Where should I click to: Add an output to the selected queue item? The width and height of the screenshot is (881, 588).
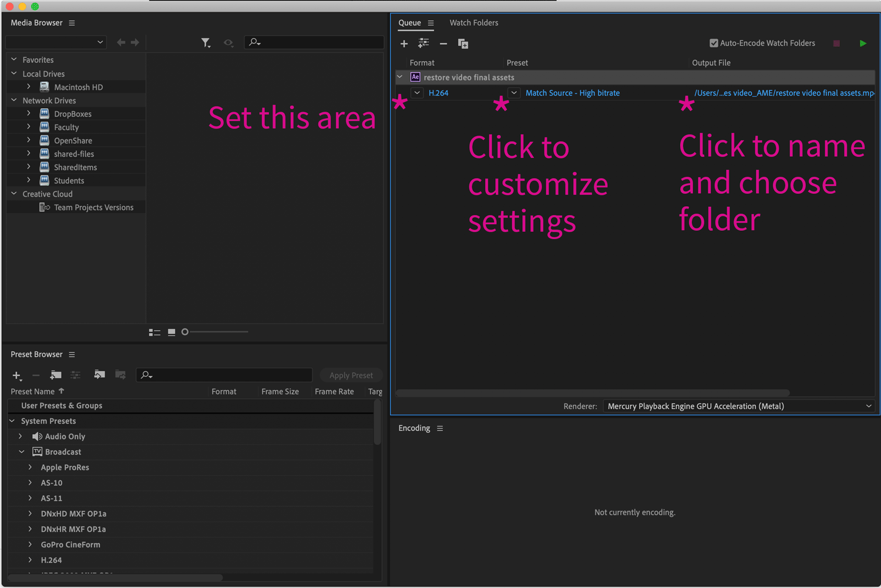423,43
